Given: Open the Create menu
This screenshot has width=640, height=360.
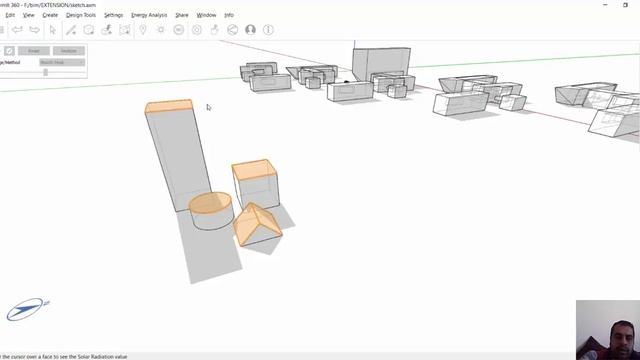Looking at the screenshot, I should pyautogui.click(x=50, y=15).
